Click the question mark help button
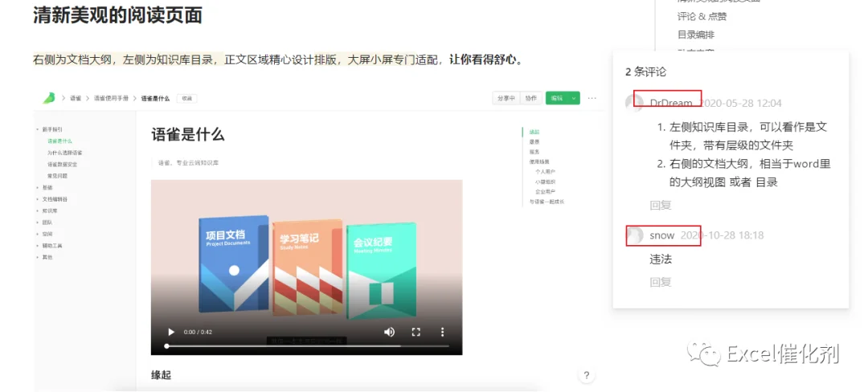Screen dimensions: 868x392 pos(586,375)
